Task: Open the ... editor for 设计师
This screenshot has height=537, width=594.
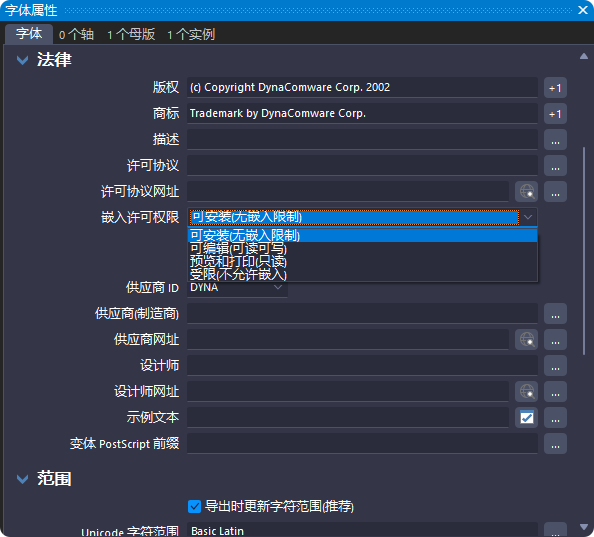Action: 555,365
